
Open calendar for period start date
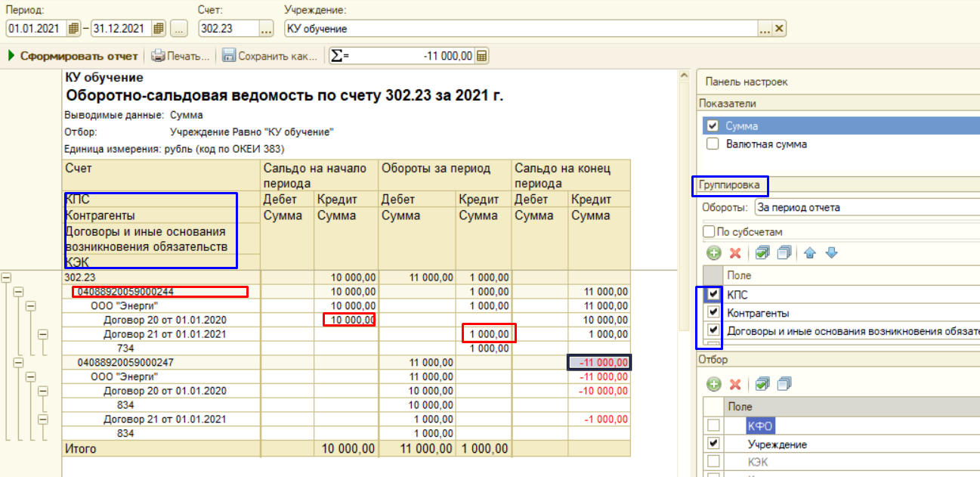click(x=73, y=29)
